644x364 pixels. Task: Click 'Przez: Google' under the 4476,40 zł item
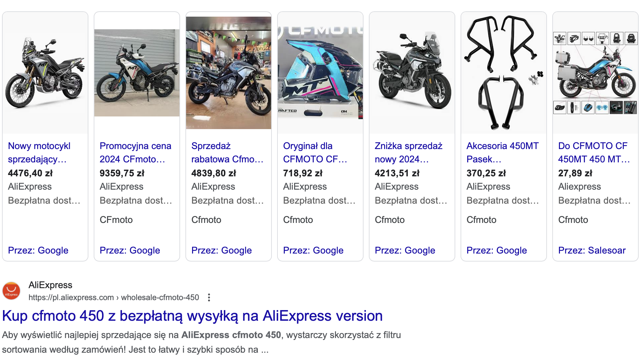[x=38, y=250]
